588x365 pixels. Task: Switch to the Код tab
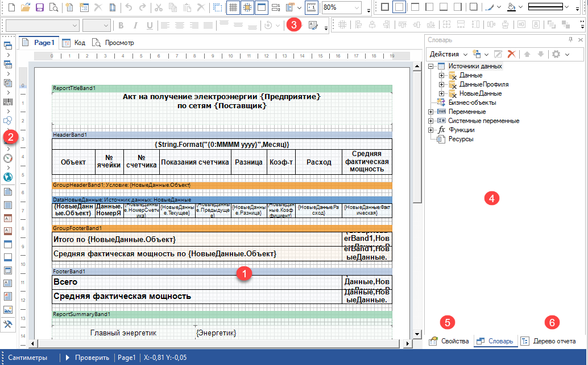coord(74,43)
